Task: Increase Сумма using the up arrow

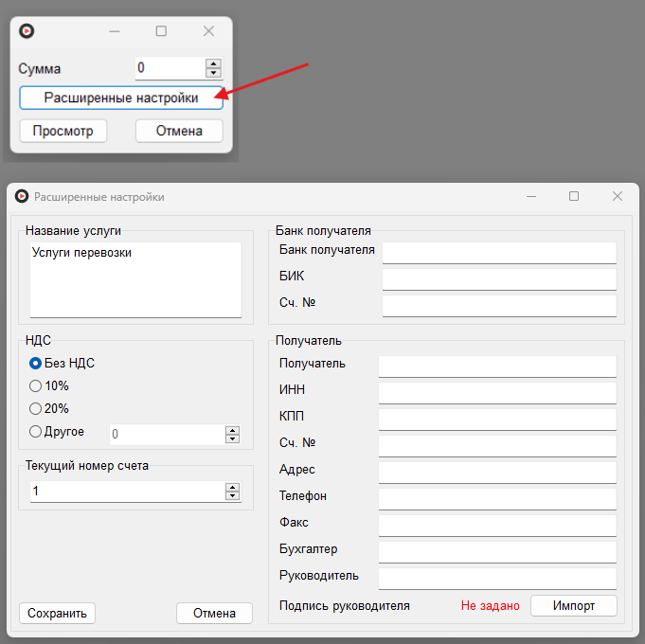Action: 213,63
